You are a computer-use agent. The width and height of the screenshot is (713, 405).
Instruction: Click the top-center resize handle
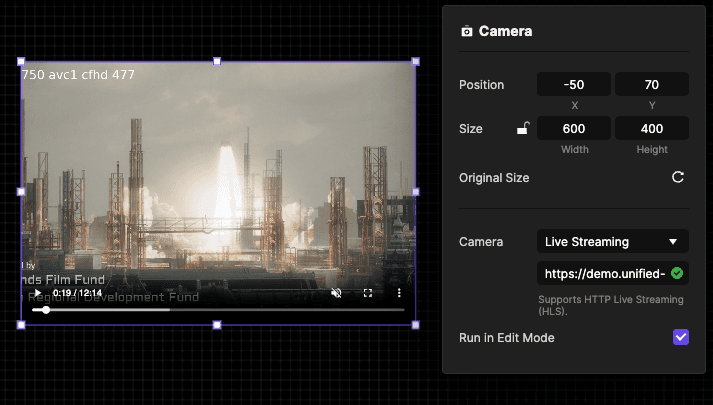coord(217,61)
